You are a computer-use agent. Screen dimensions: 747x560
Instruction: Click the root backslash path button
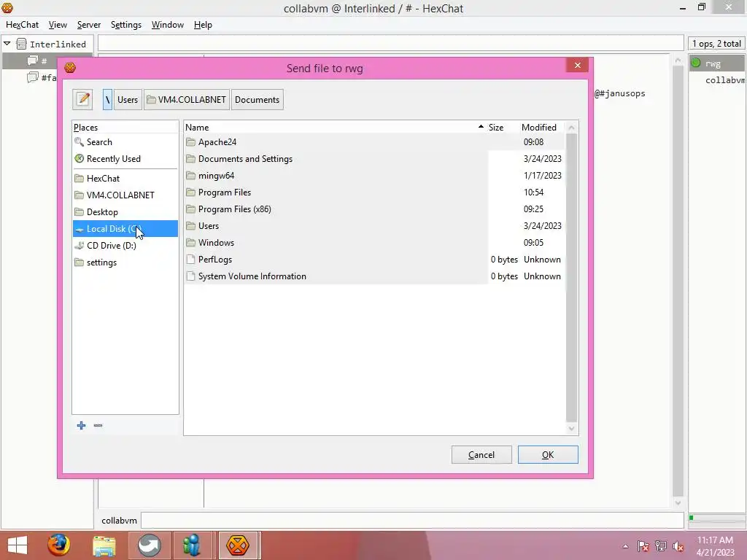coord(108,99)
